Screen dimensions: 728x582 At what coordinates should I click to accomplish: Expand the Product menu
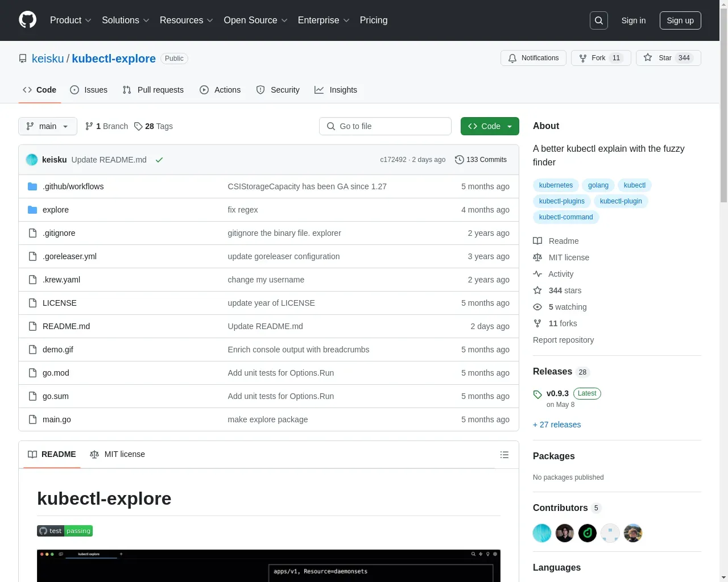click(x=71, y=20)
